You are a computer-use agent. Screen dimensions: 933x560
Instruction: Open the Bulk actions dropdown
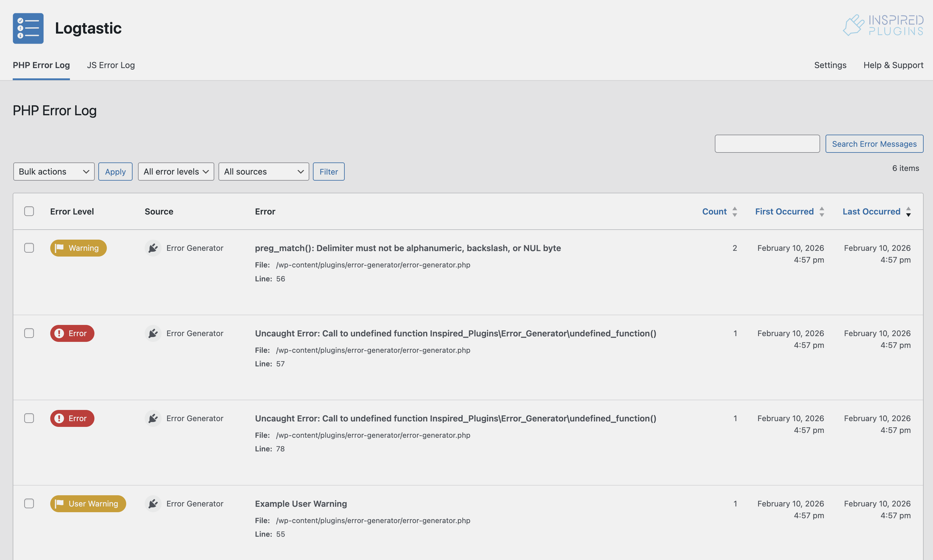click(x=54, y=172)
